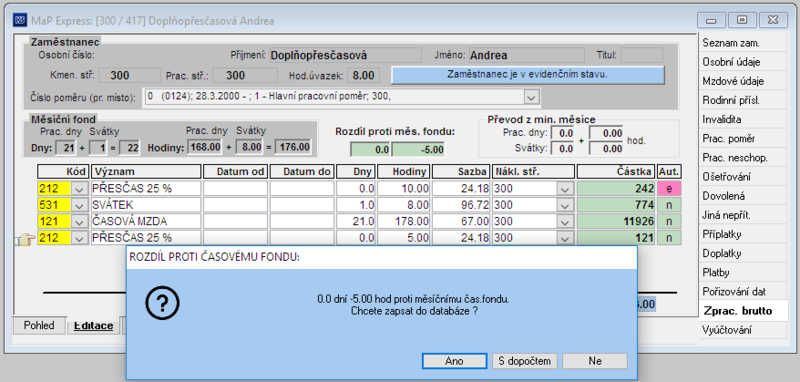Decline with the Ne button
Viewport: 800px width, 382px height.
[595, 361]
